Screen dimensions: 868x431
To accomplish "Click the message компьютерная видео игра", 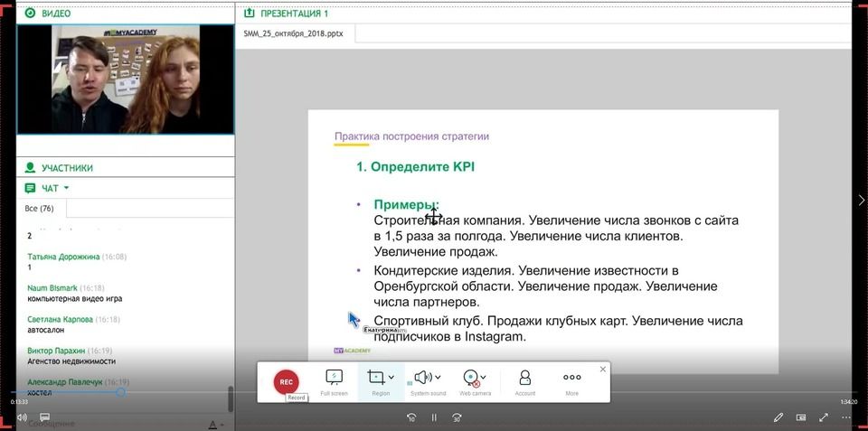I will [75, 299].
